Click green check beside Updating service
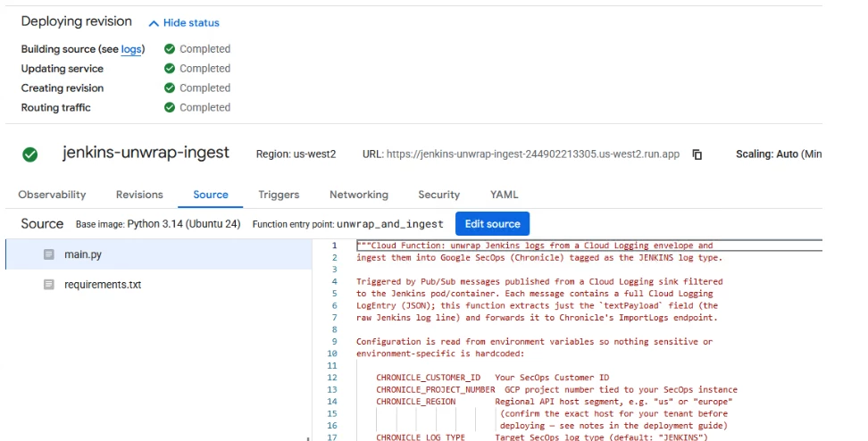The image size is (868, 441). pyautogui.click(x=170, y=68)
